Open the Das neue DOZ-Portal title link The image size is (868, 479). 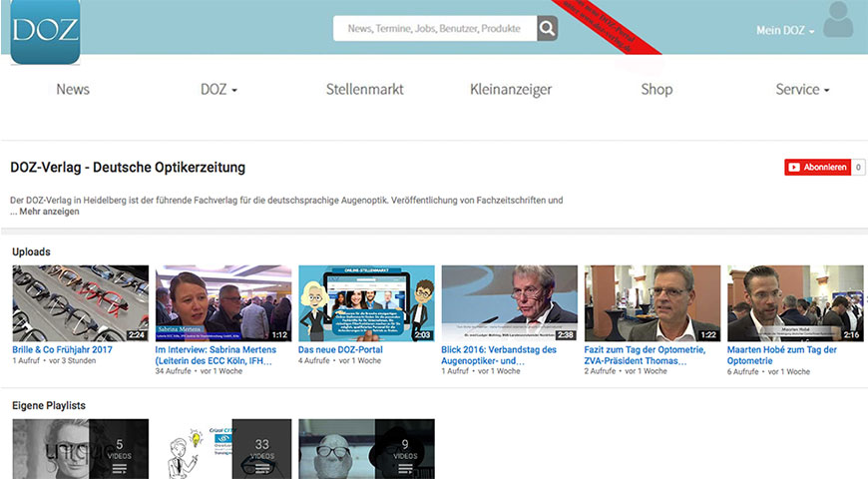(x=340, y=350)
